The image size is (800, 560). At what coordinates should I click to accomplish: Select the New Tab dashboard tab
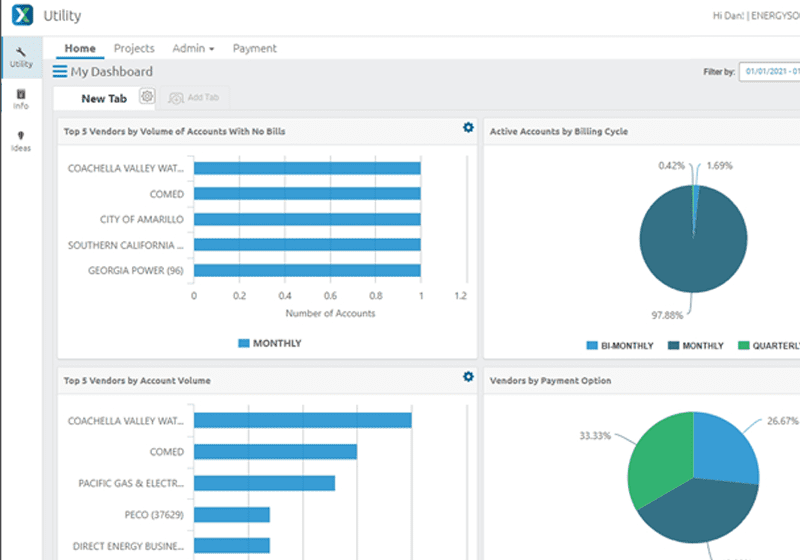point(104,98)
